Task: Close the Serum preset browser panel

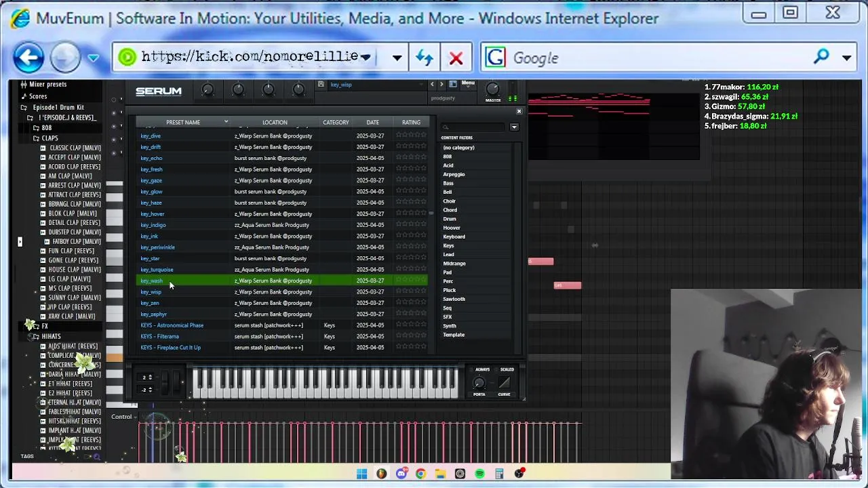Action: coord(519,111)
